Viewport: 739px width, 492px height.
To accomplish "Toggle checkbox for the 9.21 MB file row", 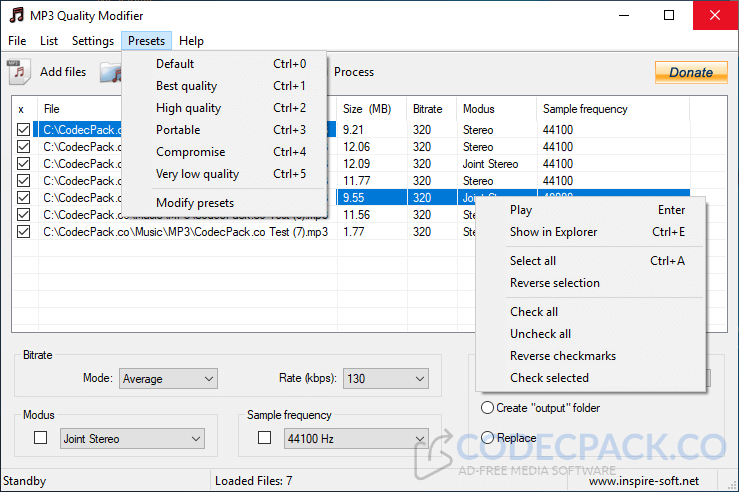I will click(24, 130).
